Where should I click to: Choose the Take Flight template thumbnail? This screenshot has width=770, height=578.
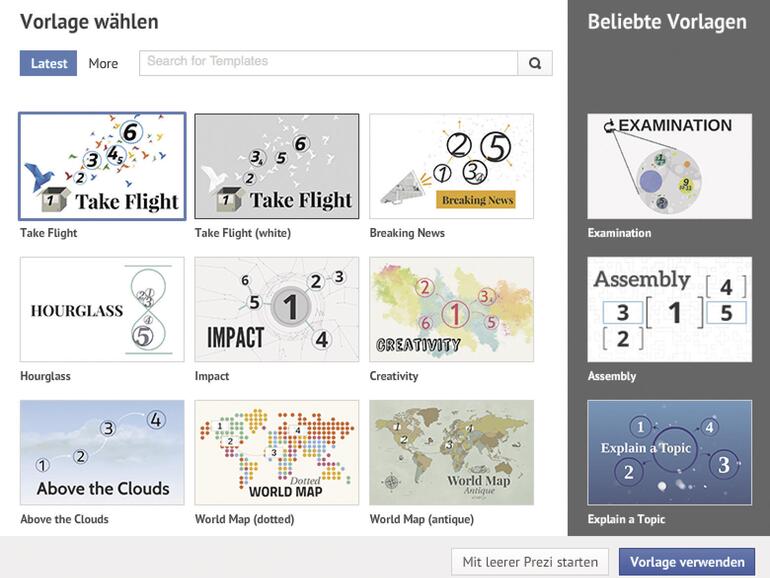click(x=102, y=166)
